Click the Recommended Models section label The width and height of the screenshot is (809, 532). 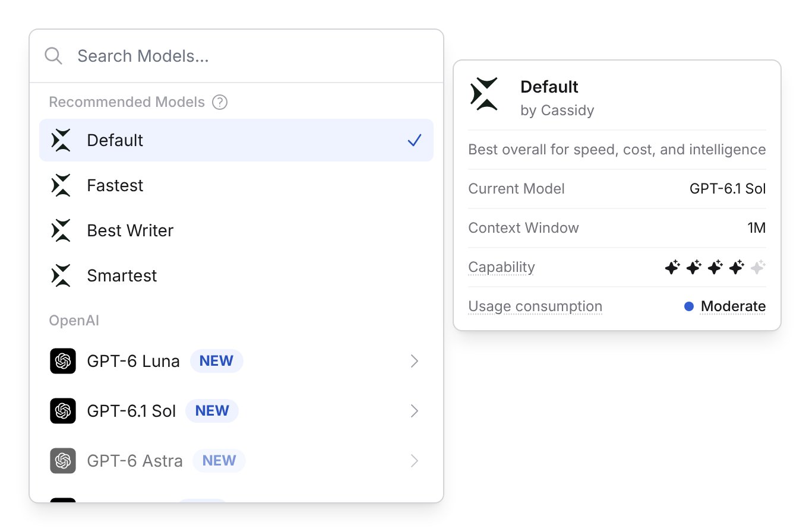(x=127, y=102)
